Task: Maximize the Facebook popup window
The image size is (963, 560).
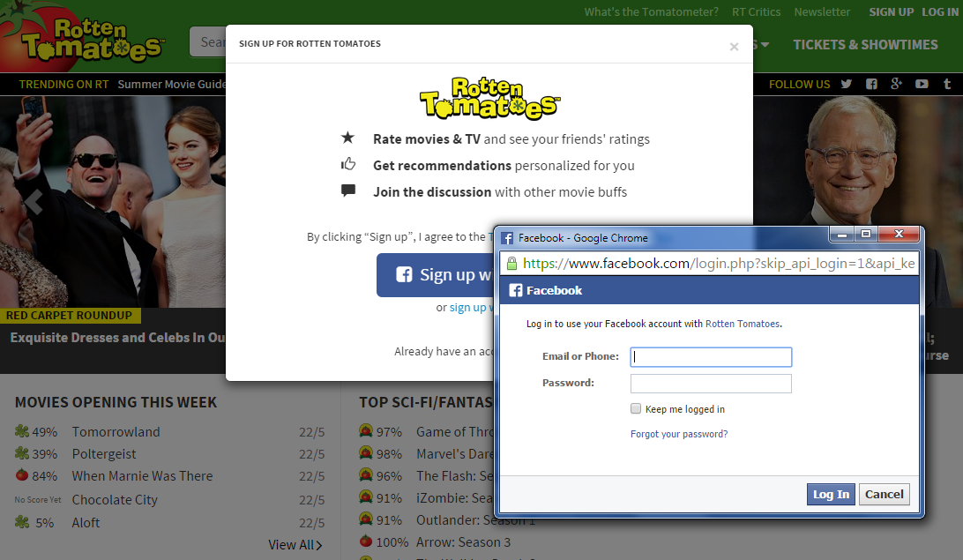Action: point(866,234)
